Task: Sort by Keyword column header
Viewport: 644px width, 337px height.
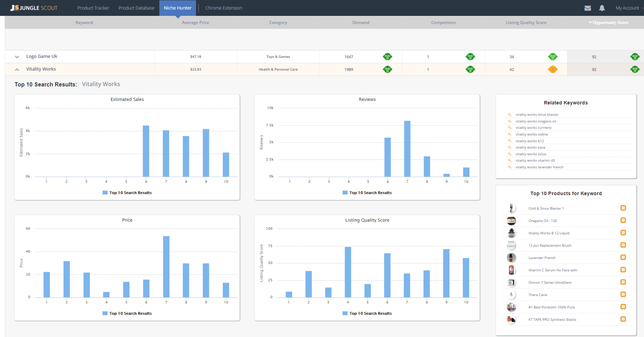Action: (84, 23)
